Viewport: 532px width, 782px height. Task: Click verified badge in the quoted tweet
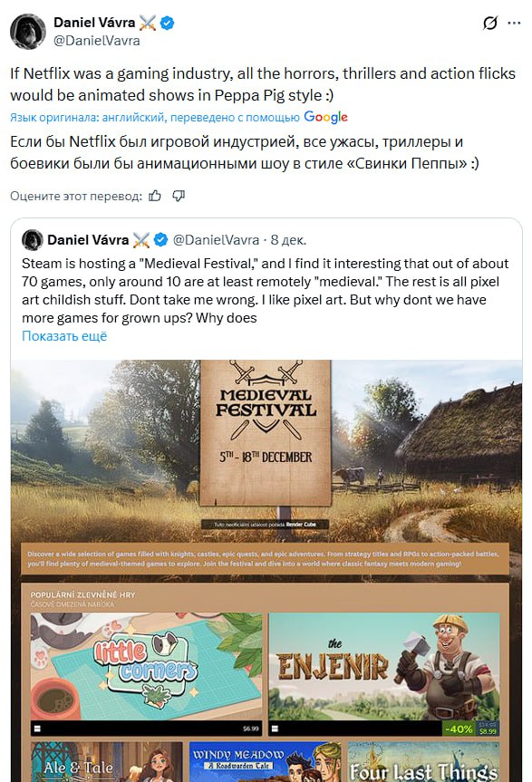tap(160, 240)
